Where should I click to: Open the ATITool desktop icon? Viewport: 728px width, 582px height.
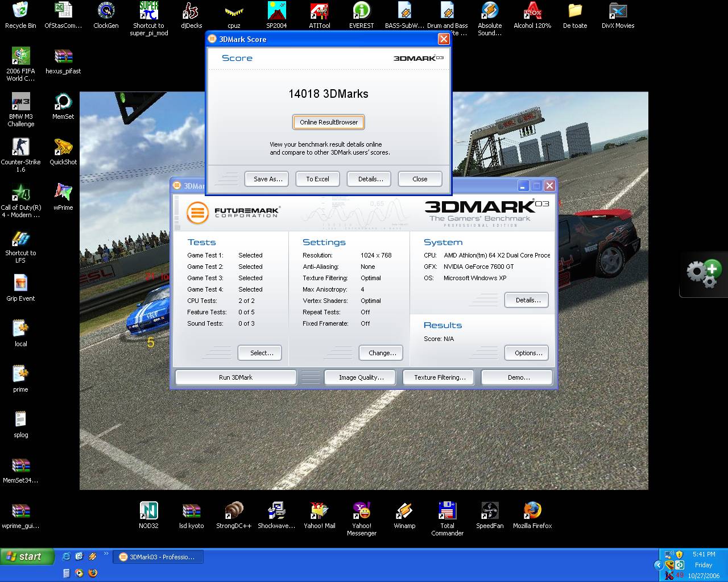tap(319, 15)
